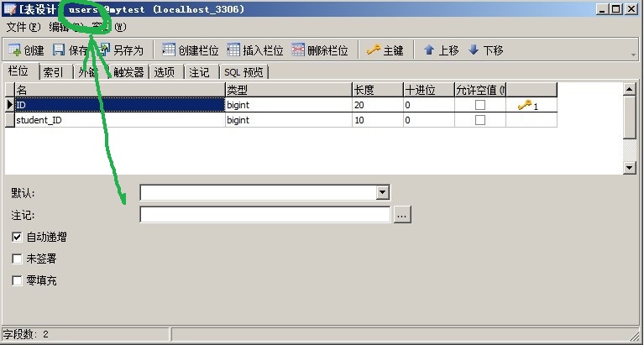Click the 长度 column header
Viewport: 644px width, 345px height.
pyautogui.click(x=378, y=90)
